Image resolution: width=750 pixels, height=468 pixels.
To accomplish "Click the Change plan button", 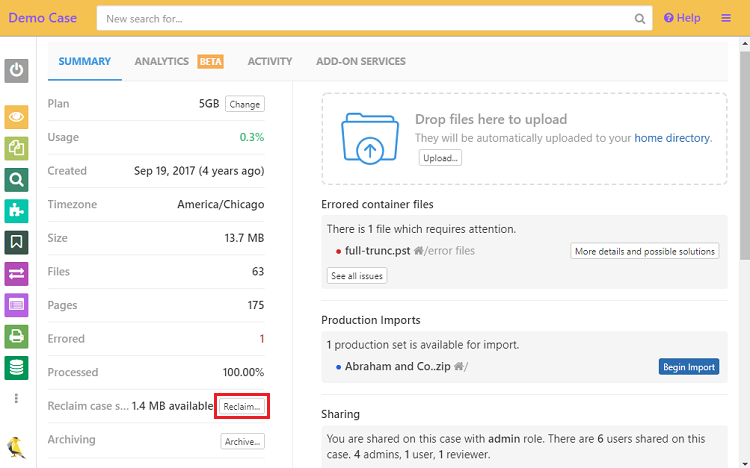I will pos(244,104).
